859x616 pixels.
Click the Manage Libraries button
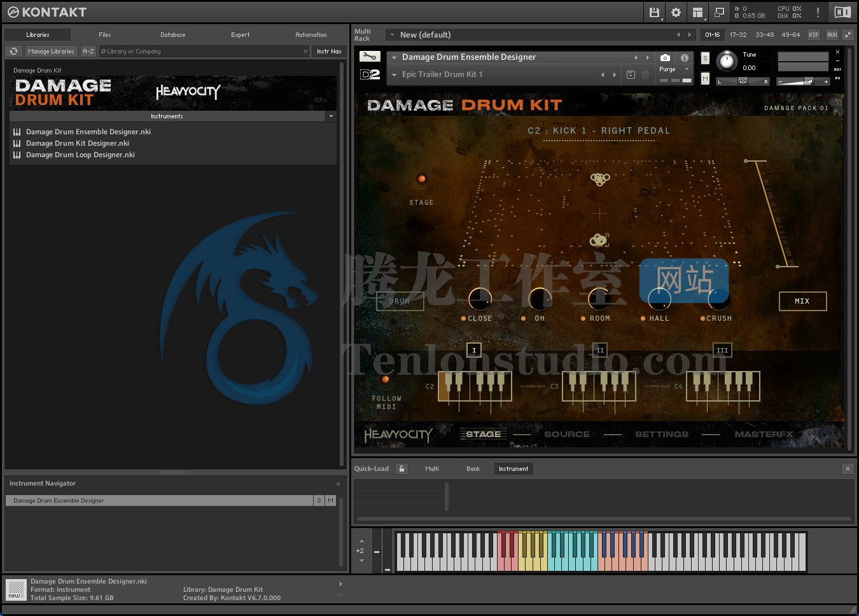click(51, 51)
